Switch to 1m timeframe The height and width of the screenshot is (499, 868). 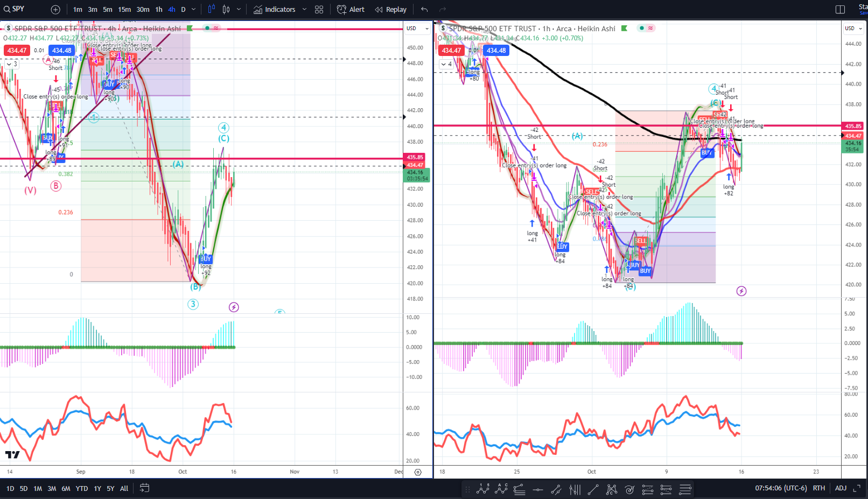(78, 9)
